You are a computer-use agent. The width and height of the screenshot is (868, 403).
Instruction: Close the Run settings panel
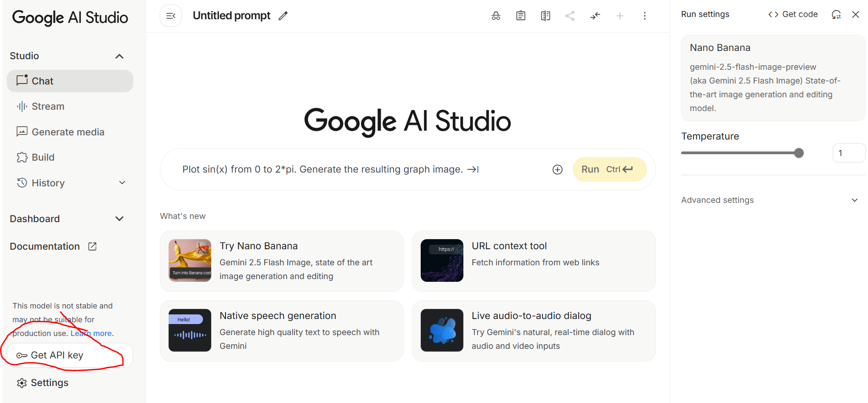click(856, 15)
